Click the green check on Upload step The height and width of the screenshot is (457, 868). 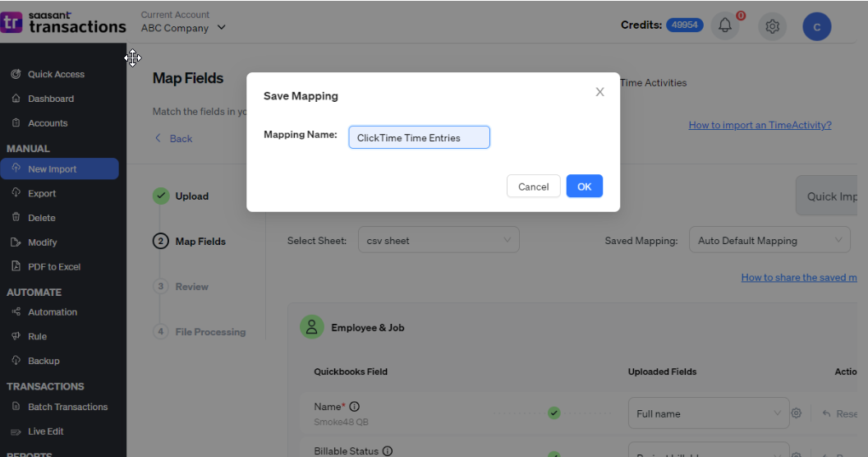coord(160,196)
